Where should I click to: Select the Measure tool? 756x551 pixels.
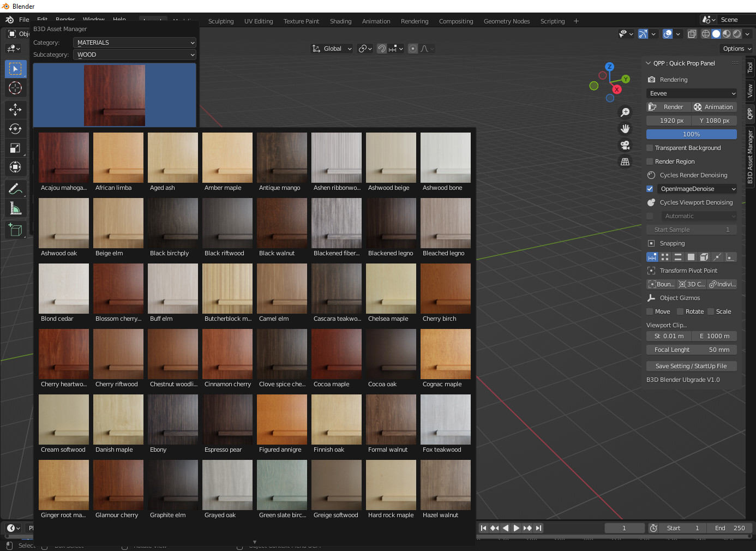tap(15, 208)
